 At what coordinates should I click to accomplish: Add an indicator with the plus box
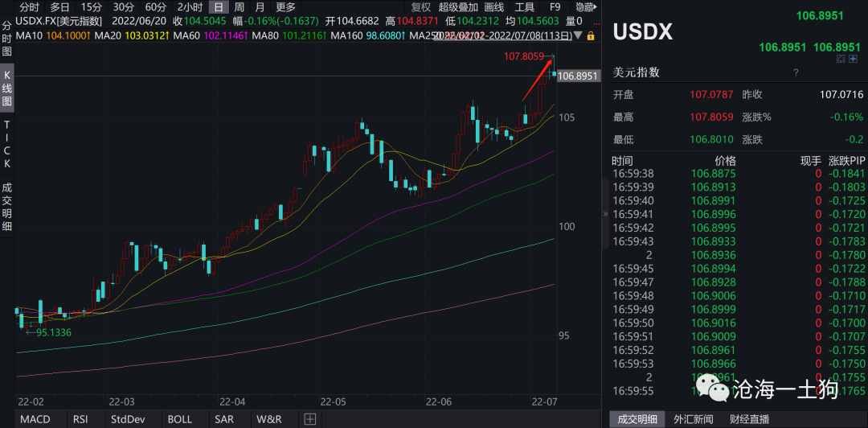(310, 419)
